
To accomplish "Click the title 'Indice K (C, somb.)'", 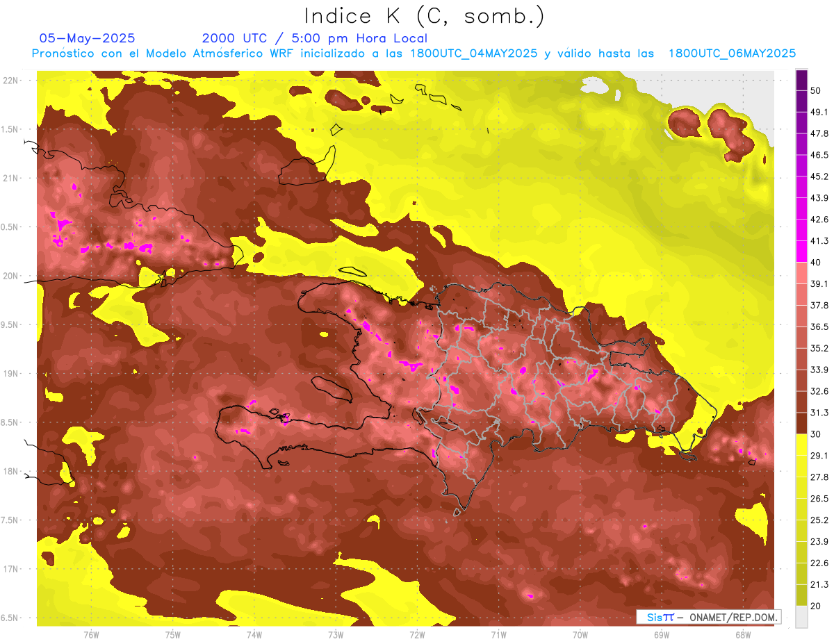I will click(x=424, y=16).
